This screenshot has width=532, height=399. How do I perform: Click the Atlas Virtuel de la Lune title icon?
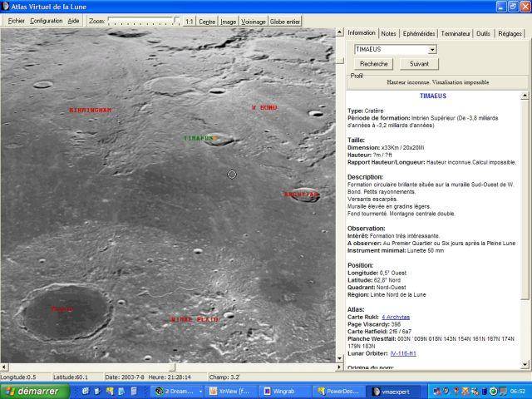point(5,7)
